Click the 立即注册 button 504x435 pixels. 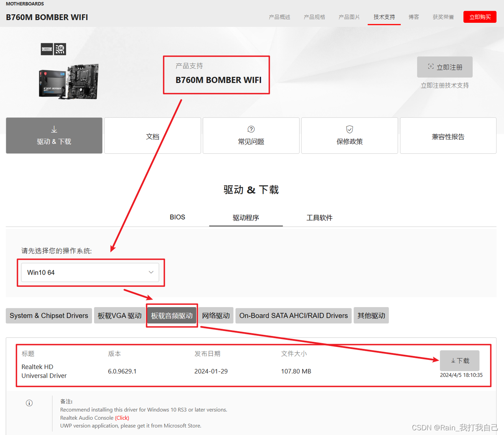click(445, 67)
